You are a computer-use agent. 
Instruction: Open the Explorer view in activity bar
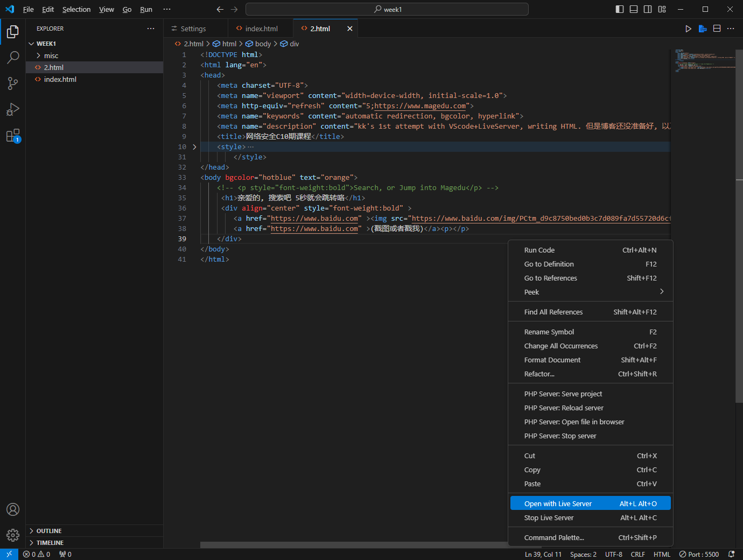pyautogui.click(x=13, y=32)
